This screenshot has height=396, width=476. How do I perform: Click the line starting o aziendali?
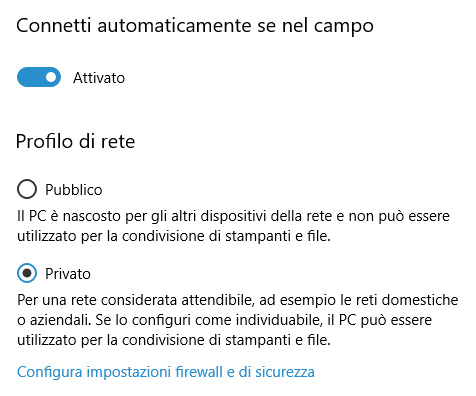[x=224, y=320]
